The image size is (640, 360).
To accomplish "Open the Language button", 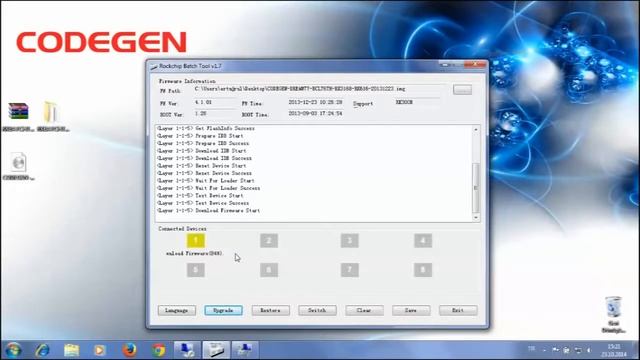I will 177,311.
